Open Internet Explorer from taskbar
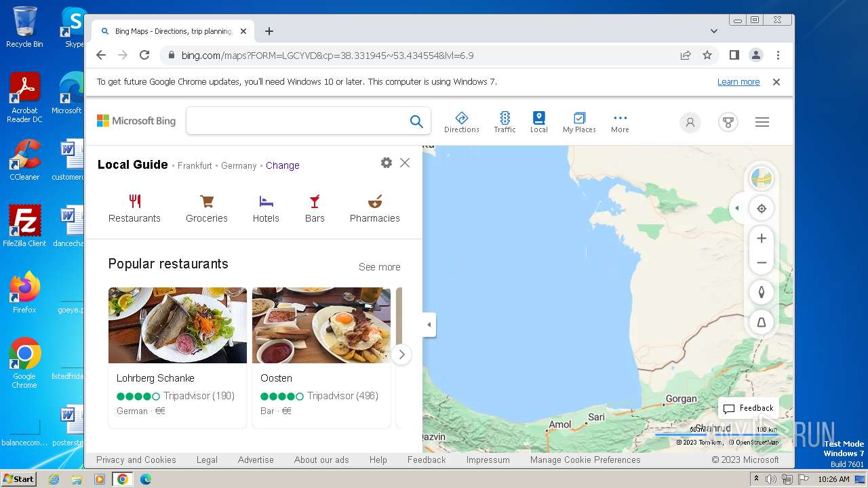 click(x=54, y=479)
